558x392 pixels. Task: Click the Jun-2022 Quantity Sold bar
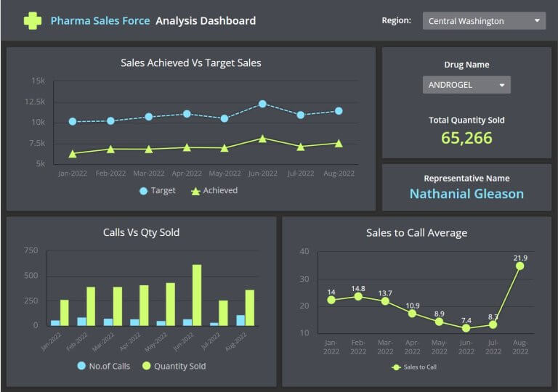tap(197, 295)
